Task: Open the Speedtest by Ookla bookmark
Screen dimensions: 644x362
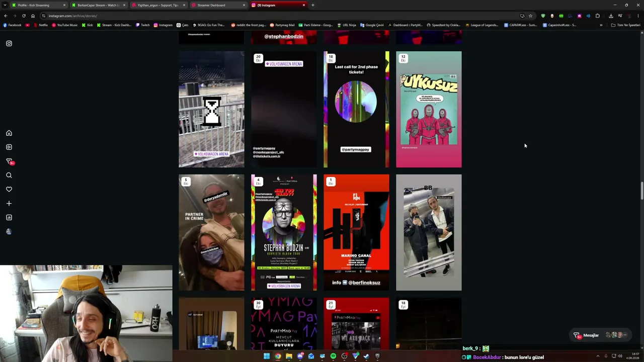Action: (x=443, y=25)
